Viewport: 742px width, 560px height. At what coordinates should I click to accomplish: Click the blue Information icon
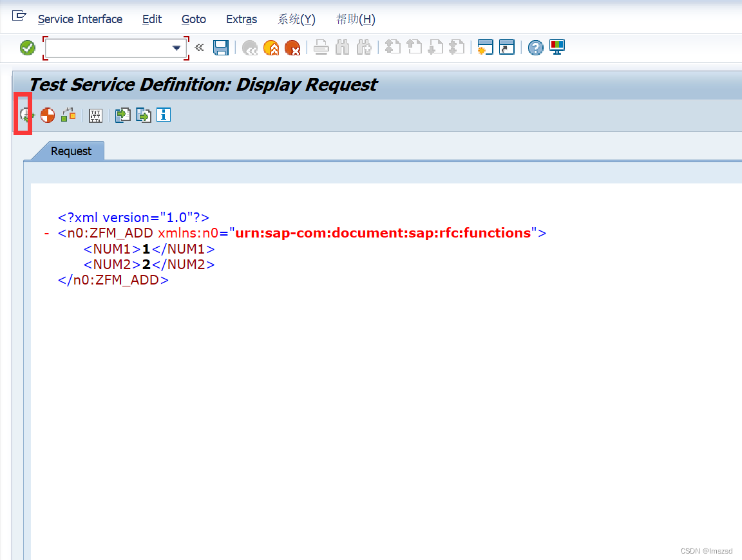tap(164, 115)
